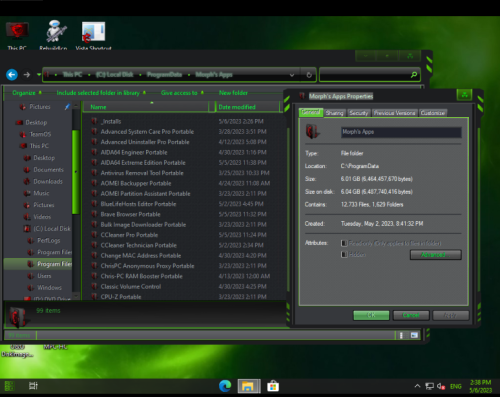Click the navigation pane scrollbar
This screenshot has height=397, width=500.
76,172
